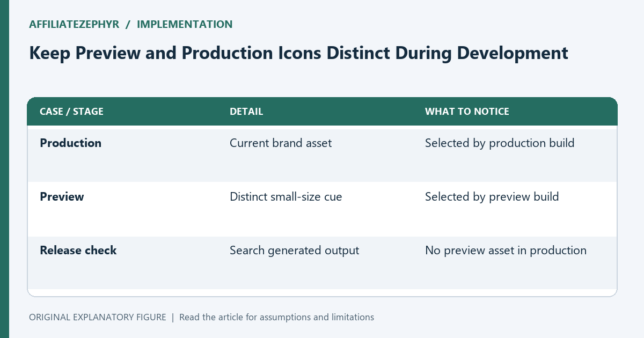Click the 'Production' row label
Viewport: 644px width, 338px height.
(x=70, y=143)
